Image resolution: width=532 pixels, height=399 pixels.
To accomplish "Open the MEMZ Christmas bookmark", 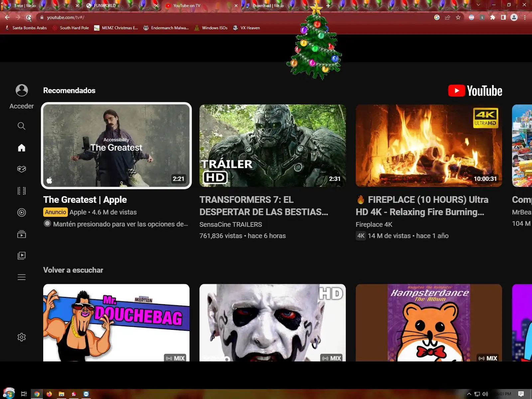I will 116,28.
